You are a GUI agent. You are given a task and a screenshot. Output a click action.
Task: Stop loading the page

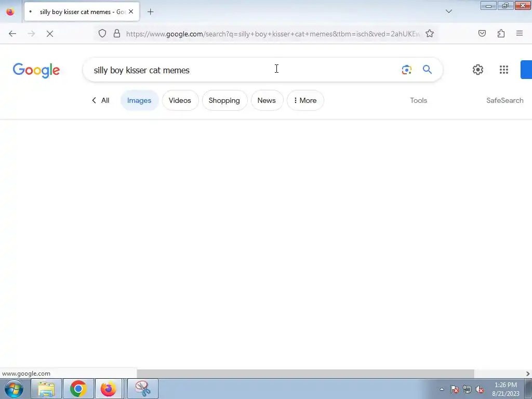50,34
